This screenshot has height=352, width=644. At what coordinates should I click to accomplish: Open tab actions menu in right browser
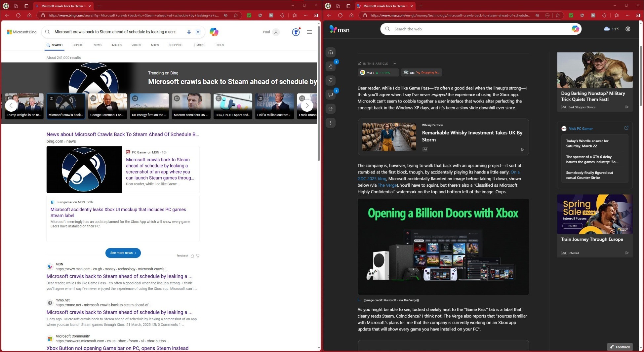348,6
